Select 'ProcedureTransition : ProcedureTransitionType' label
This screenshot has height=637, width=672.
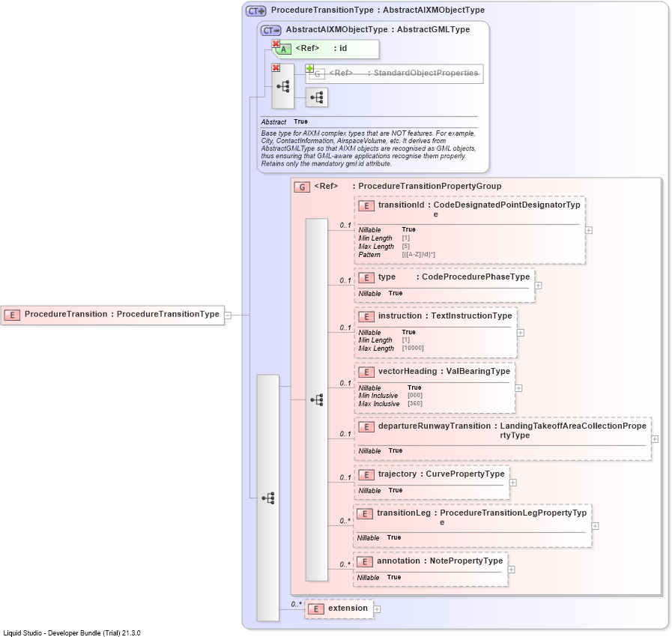pyautogui.click(x=121, y=314)
